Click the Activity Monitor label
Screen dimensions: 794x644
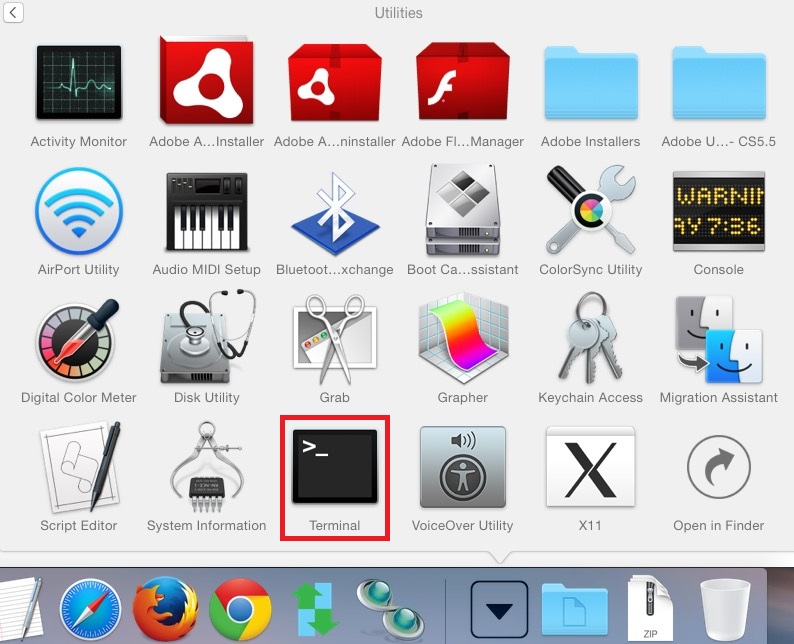point(78,142)
